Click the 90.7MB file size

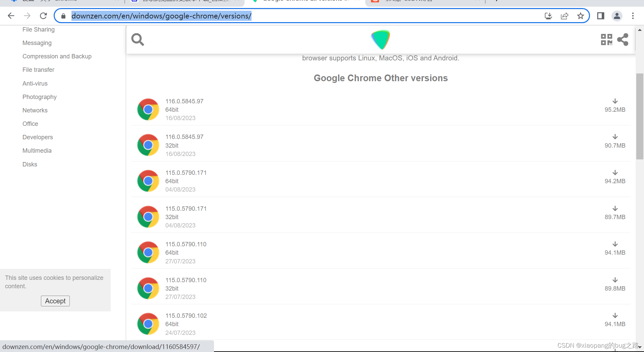coord(615,146)
